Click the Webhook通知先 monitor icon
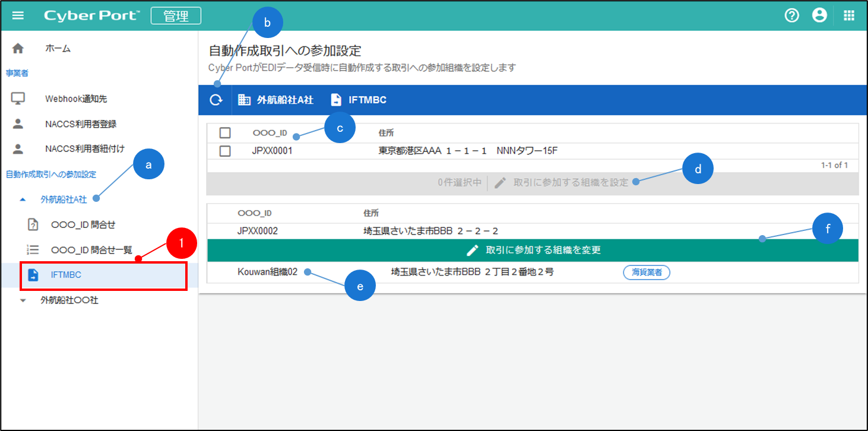The height and width of the screenshot is (431, 868). (x=18, y=99)
